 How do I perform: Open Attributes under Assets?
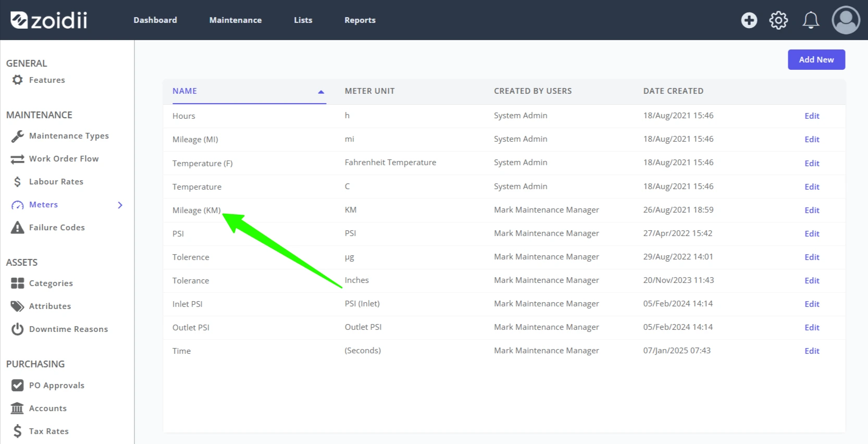pyautogui.click(x=50, y=306)
